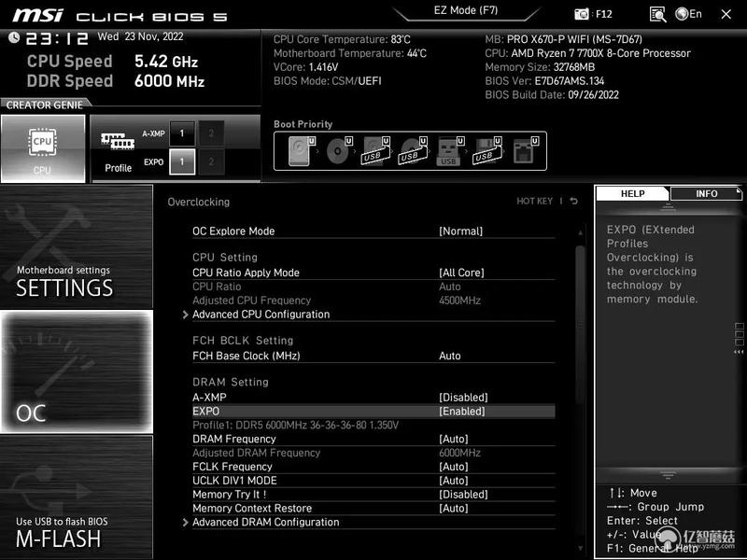Select the USB floppy boot device icon
Viewport: 747px width, 560px height.
click(487, 151)
